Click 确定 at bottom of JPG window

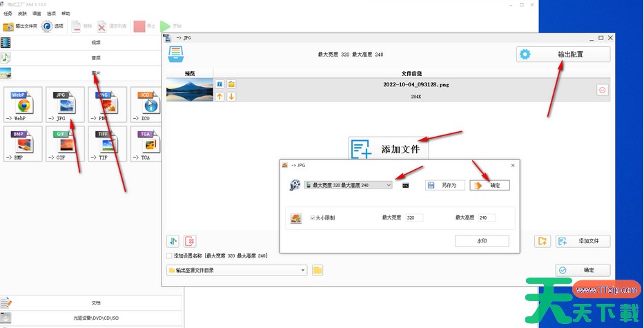pos(583,270)
